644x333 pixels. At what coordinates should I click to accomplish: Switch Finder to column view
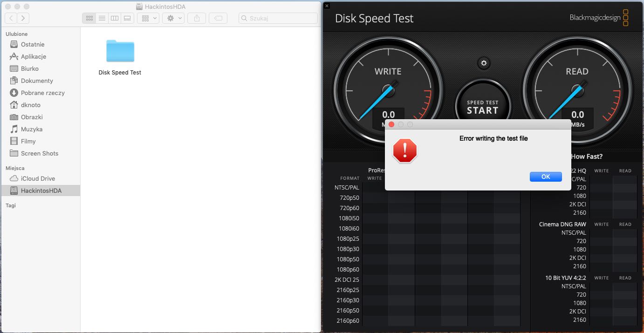[115, 18]
